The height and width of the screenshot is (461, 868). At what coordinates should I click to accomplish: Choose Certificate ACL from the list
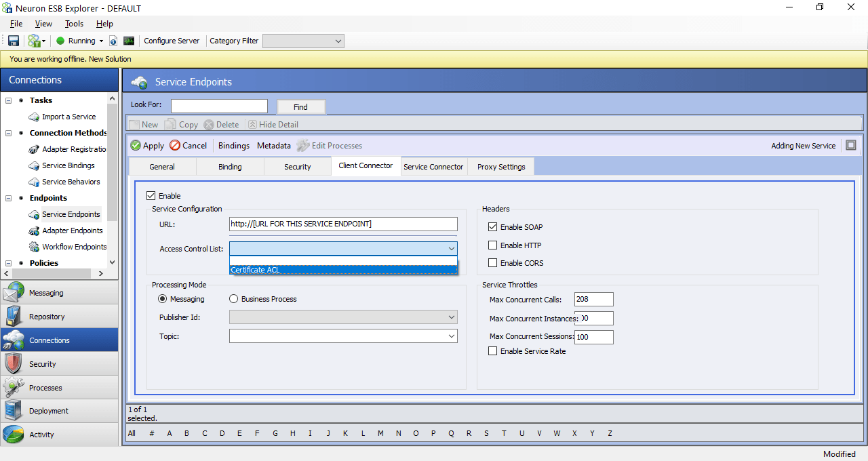pyautogui.click(x=343, y=270)
